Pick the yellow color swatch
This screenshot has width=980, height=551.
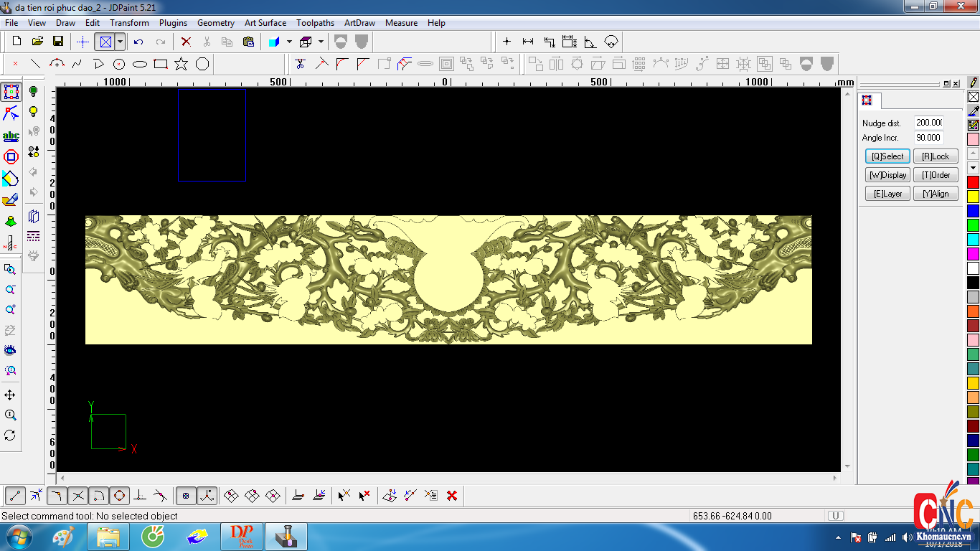[x=973, y=196]
